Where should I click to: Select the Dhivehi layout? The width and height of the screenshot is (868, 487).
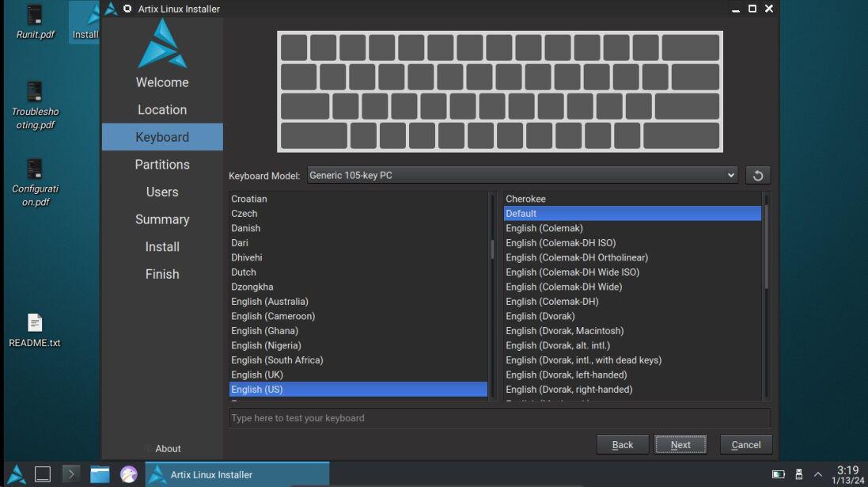coord(358,257)
